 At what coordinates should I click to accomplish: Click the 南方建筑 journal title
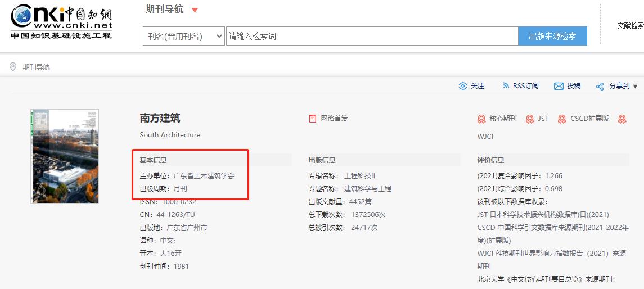[x=160, y=118]
